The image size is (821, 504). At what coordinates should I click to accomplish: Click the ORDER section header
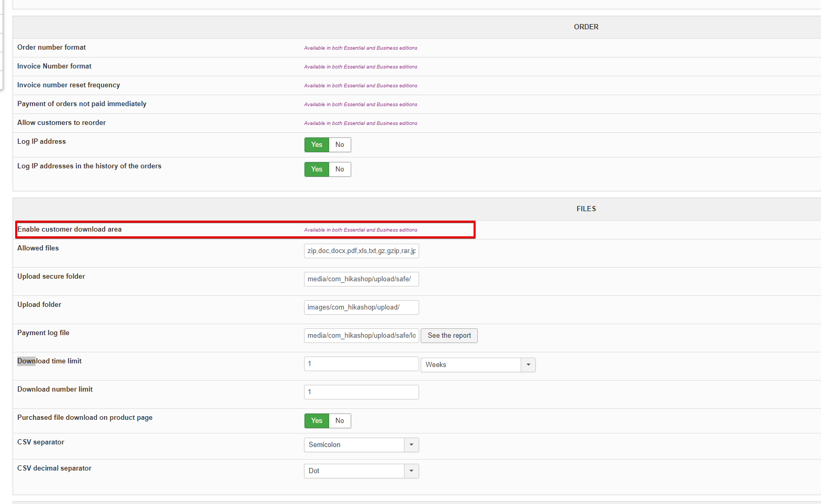pyautogui.click(x=586, y=27)
